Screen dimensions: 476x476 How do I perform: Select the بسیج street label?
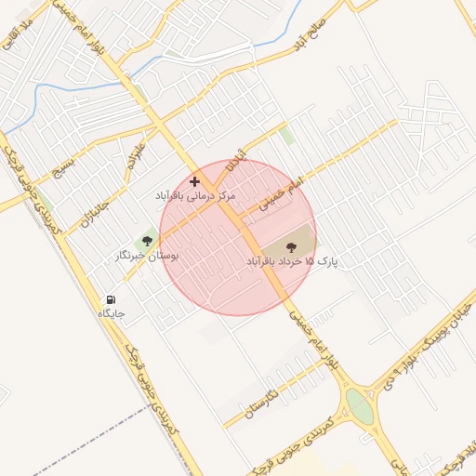pyautogui.click(x=64, y=169)
